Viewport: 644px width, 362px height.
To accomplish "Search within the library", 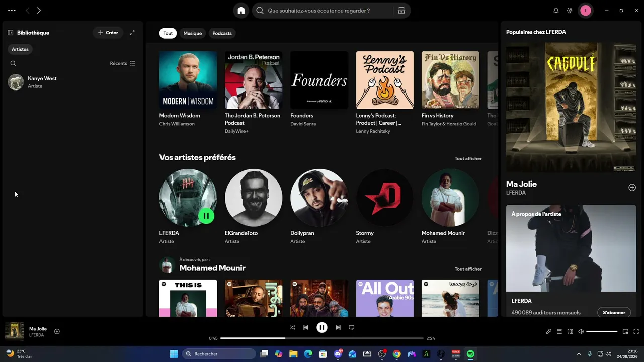I will pyautogui.click(x=13, y=63).
